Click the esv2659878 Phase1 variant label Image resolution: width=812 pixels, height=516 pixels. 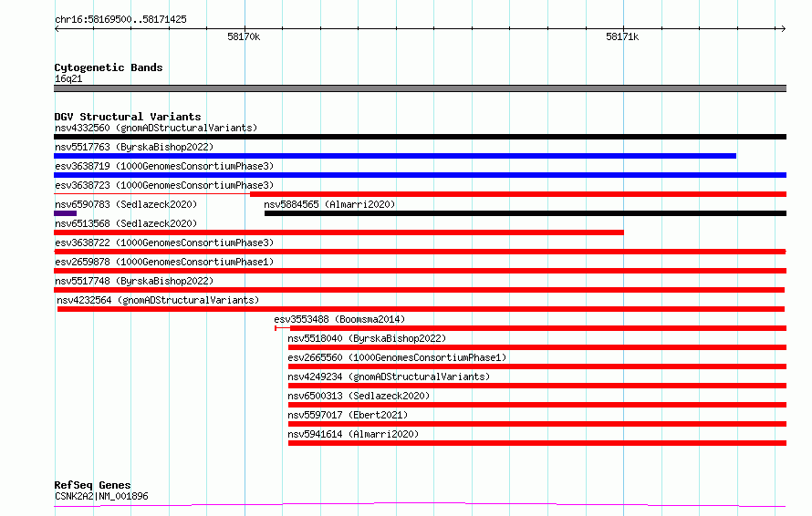pos(164,262)
